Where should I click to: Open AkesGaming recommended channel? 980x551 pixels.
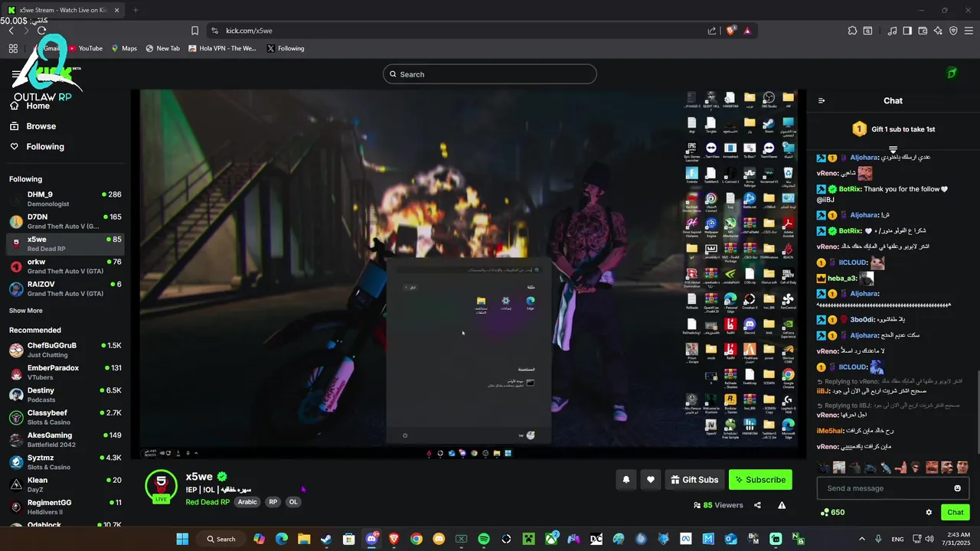click(65, 440)
